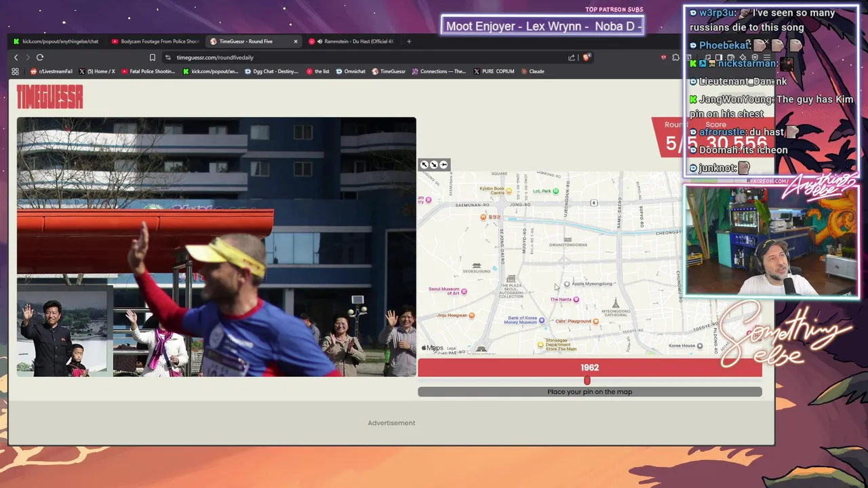Switch to Bodycam Footage YouTube tab
868x488 pixels.
[155, 41]
